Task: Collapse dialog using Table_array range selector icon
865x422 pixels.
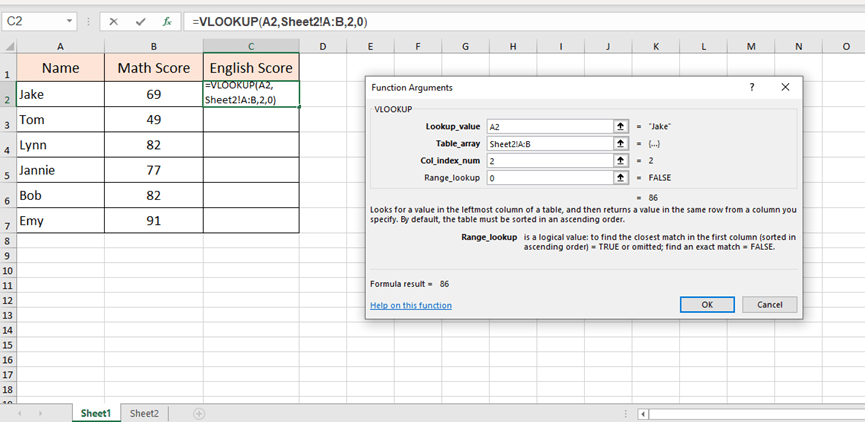Action: click(x=621, y=143)
